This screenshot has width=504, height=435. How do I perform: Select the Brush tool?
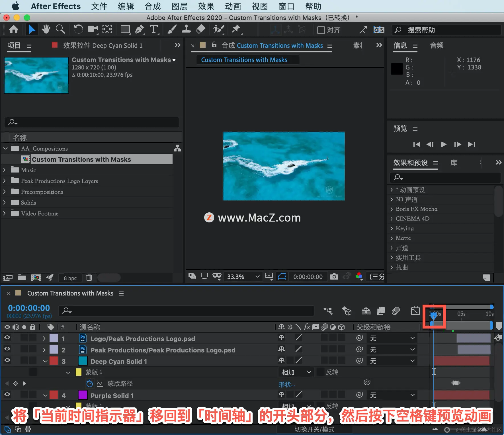[172, 29]
